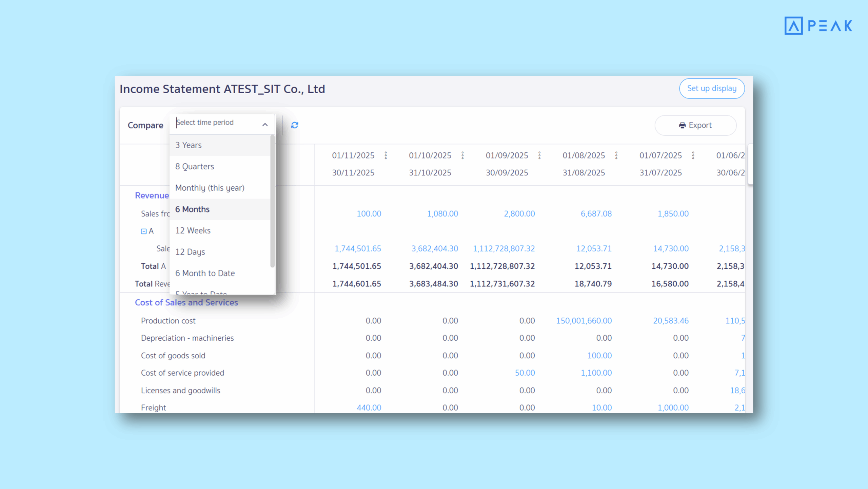Screen dimensions: 868x489
Task: Collapse the account group A row
Action: pos(143,231)
